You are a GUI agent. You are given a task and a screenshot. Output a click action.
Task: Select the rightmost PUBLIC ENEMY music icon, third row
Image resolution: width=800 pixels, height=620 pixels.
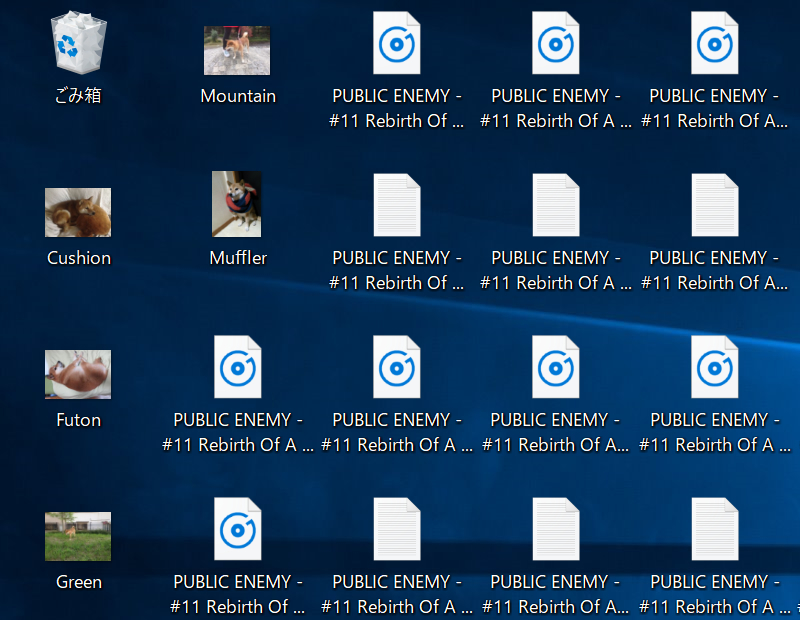pyautogui.click(x=715, y=367)
